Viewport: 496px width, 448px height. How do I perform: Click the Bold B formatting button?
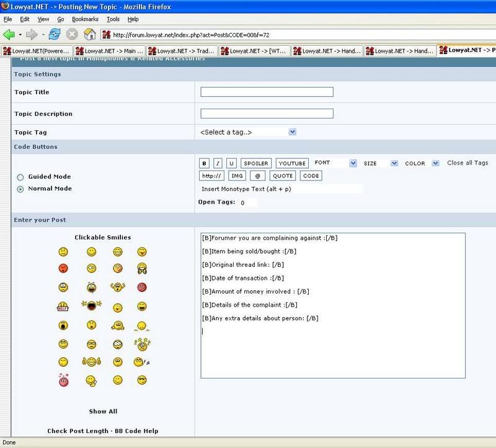204,163
